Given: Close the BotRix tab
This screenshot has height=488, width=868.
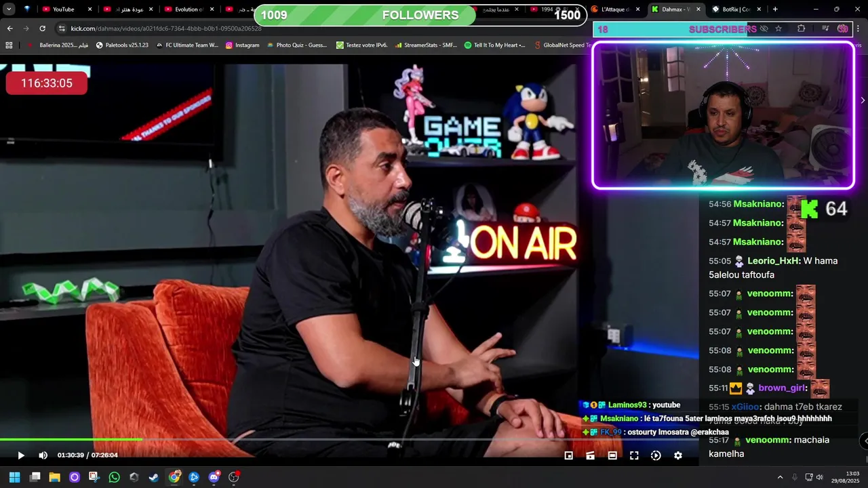Looking at the screenshot, I should tap(759, 9).
